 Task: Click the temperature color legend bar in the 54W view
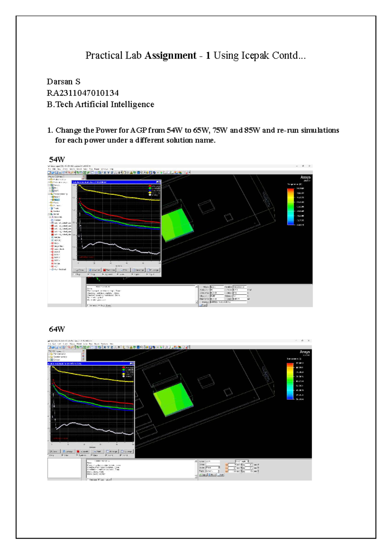pyautogui.click(x=290, y=206)
